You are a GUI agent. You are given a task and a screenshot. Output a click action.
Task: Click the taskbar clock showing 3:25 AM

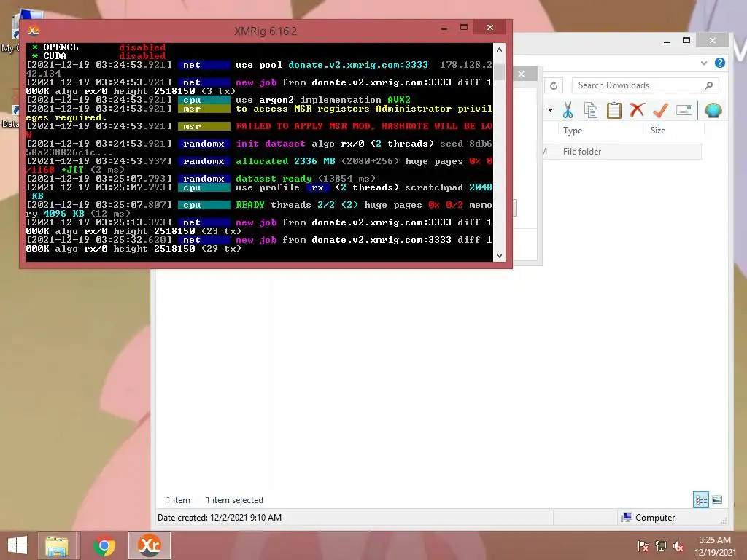point(715,545)
